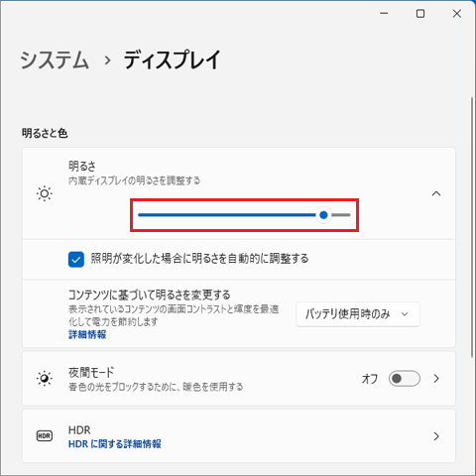
Task: Maximize the settings window
Action: coord(420,14)
